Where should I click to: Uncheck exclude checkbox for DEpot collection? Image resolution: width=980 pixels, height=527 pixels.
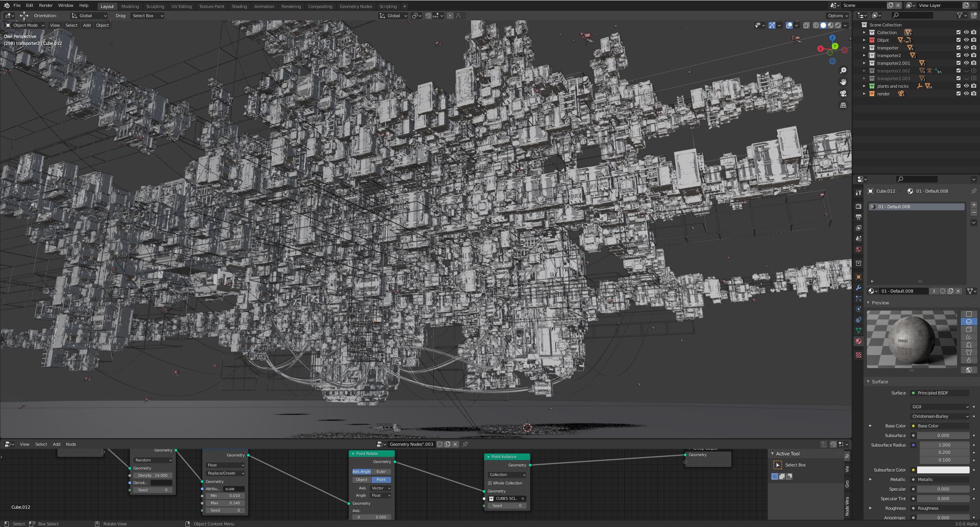coord(958,40)
